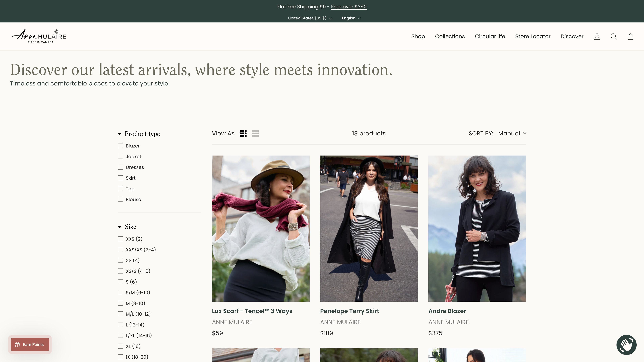Enable the M (8-10) size filter
The width and height of the screenshot is (644, 362).
(121, 303)
